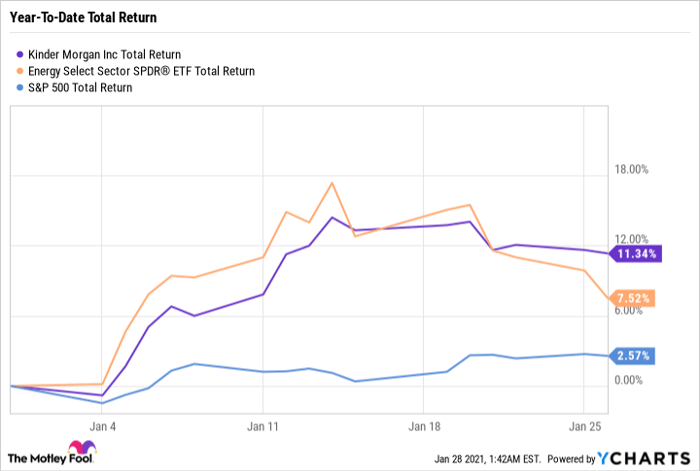Select the Jan 11 date marker
Image resolution: width=700 pixels, height=471 pixels.
(x=262, y=425)
